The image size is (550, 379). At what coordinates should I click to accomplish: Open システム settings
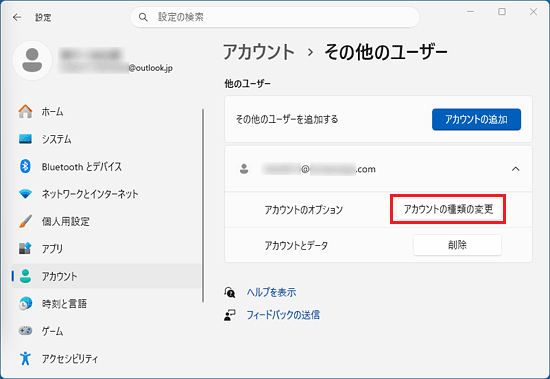tap(106, 139)
